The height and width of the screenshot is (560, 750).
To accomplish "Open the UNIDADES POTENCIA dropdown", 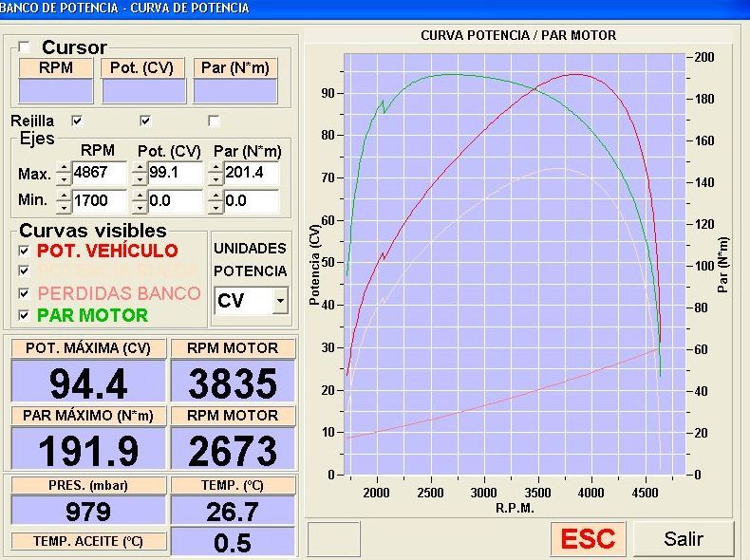I will tap(279, 301).
